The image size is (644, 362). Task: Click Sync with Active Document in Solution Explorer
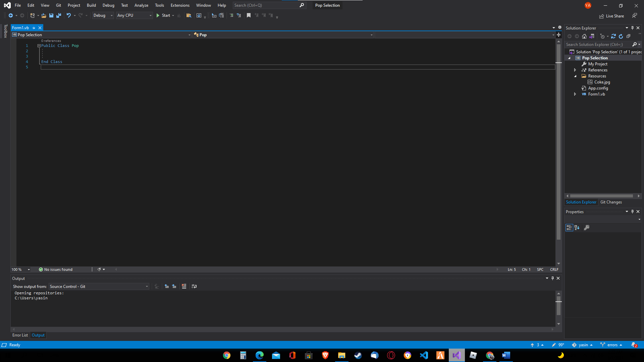(x=613, y=36)
